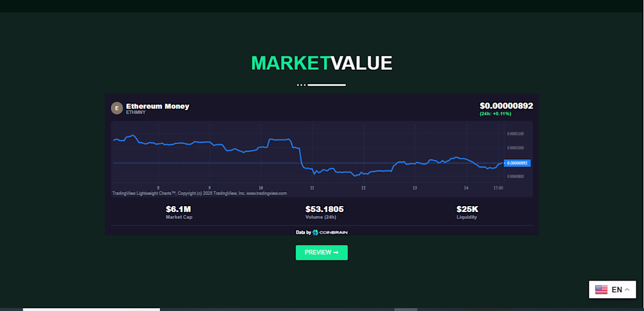Click the Ethereum Money token name

pyautogui.click(x=157, y=106)
